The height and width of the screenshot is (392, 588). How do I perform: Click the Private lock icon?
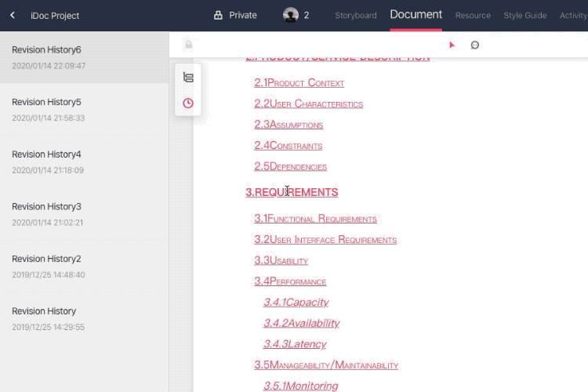click(x=218, y=16)
